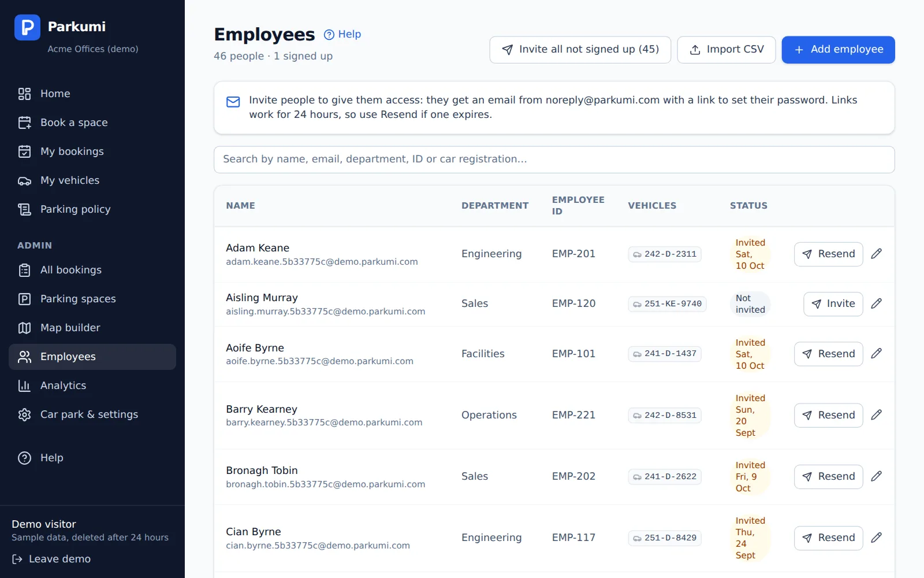
Task: Click the Add employee button
Action: click(x=838, y=50)
